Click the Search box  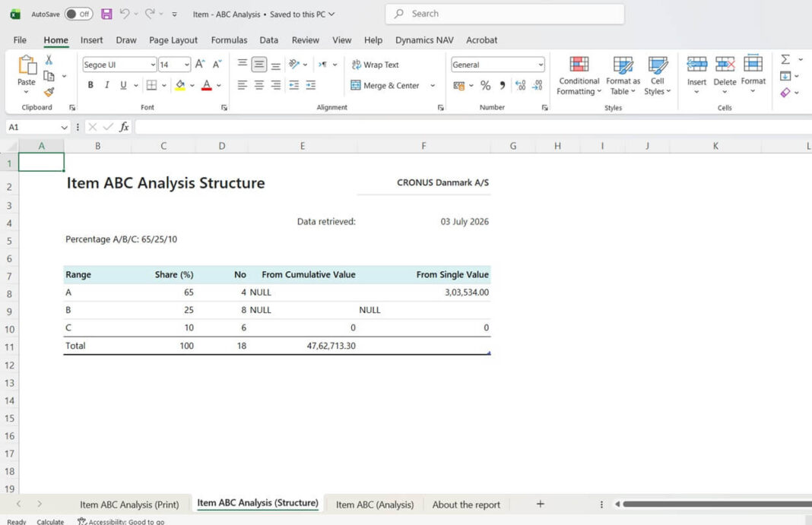tap(505, 14)
